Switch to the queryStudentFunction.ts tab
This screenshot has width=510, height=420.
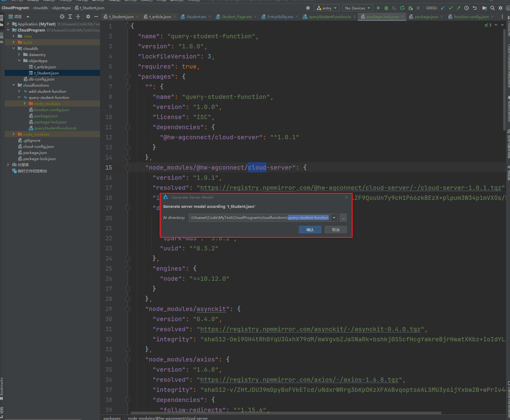(329, 17)
